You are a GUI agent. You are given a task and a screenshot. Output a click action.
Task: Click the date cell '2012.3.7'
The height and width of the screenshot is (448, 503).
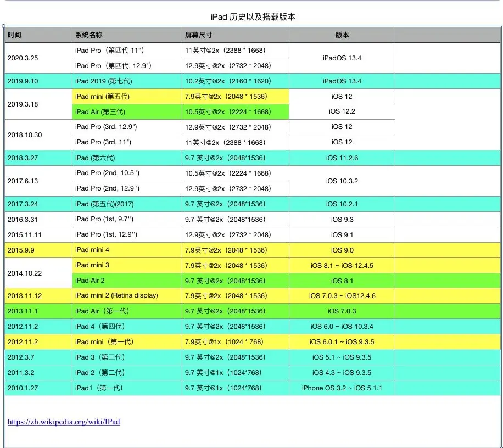38,357
